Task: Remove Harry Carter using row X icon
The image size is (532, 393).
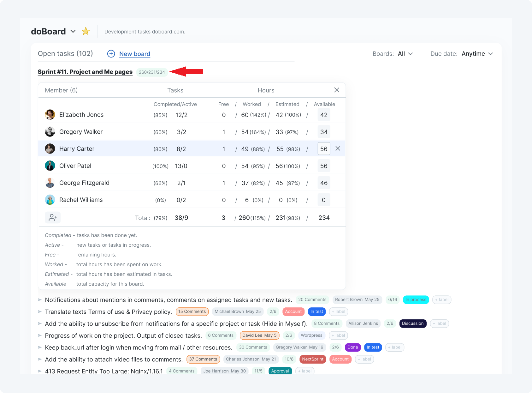Action: coord(338,149)
